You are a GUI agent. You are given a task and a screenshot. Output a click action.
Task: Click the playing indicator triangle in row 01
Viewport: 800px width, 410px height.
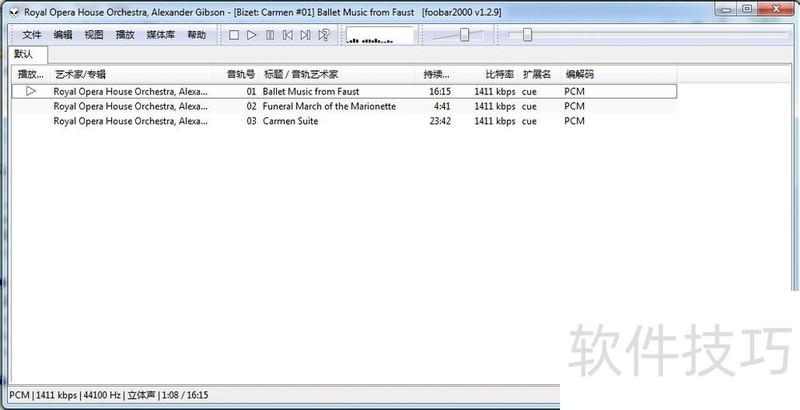(x=31, y=91)
